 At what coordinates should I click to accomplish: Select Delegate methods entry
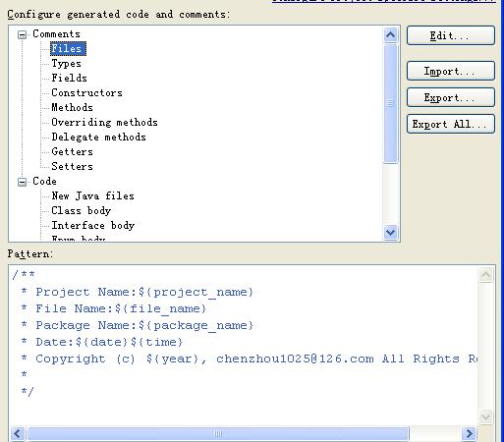99,137
